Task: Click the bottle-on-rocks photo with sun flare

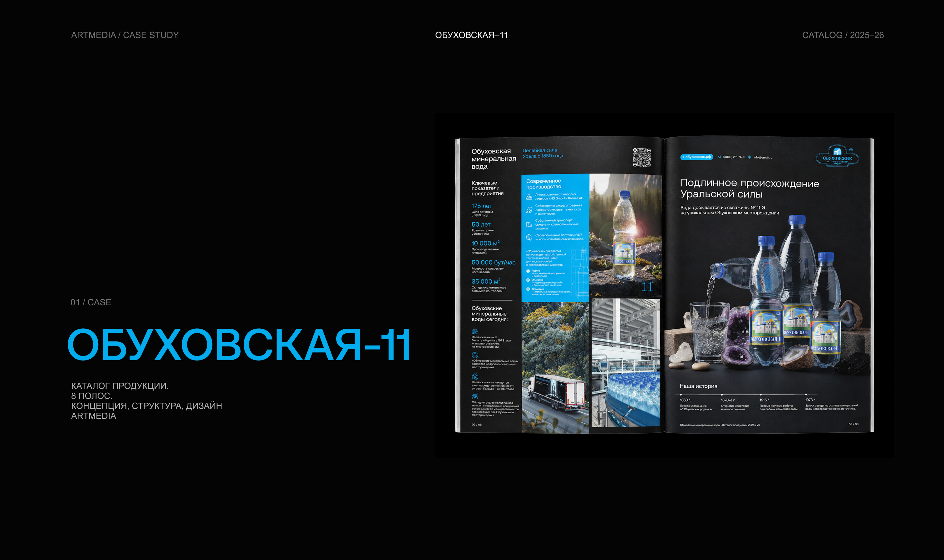Action: 626,235
